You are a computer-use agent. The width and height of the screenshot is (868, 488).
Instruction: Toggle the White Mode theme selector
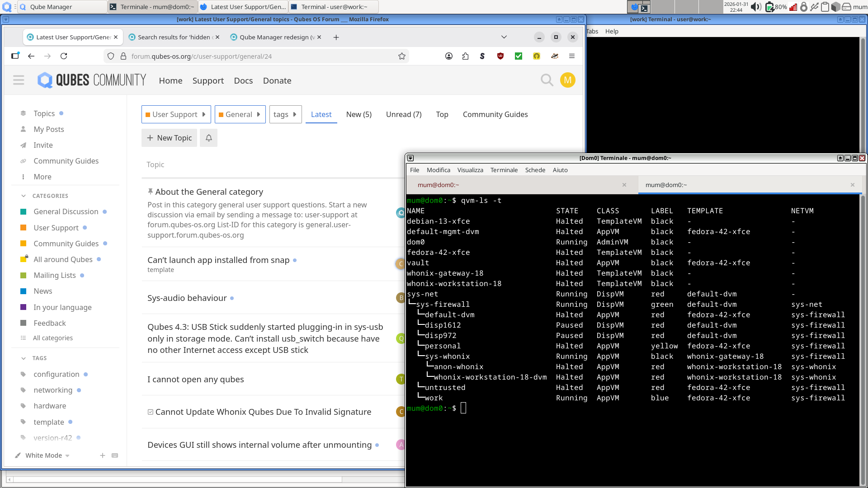pos(43,455)
